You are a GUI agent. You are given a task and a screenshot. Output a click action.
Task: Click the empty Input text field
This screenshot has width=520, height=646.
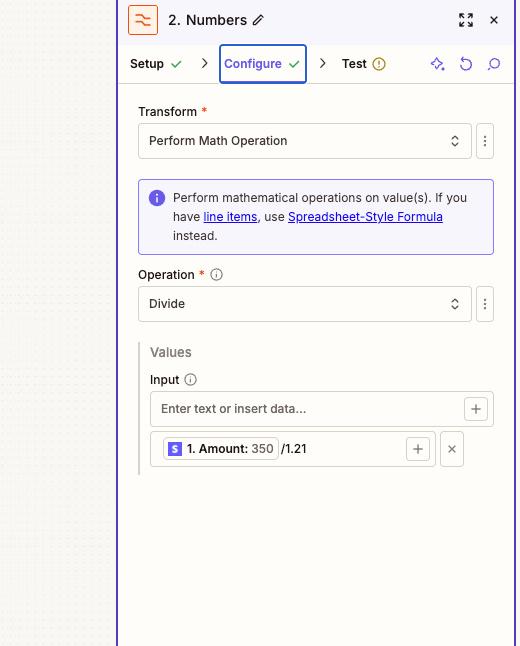[x=307, y=409]
